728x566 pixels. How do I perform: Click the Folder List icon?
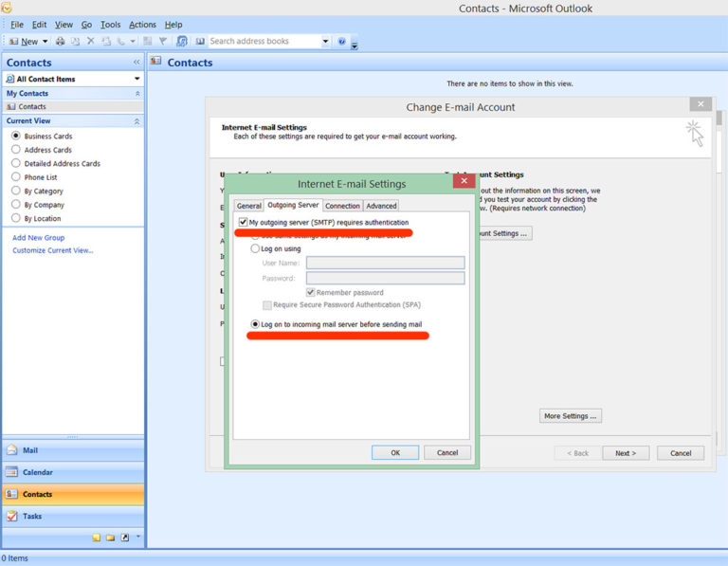click(110, 538)
